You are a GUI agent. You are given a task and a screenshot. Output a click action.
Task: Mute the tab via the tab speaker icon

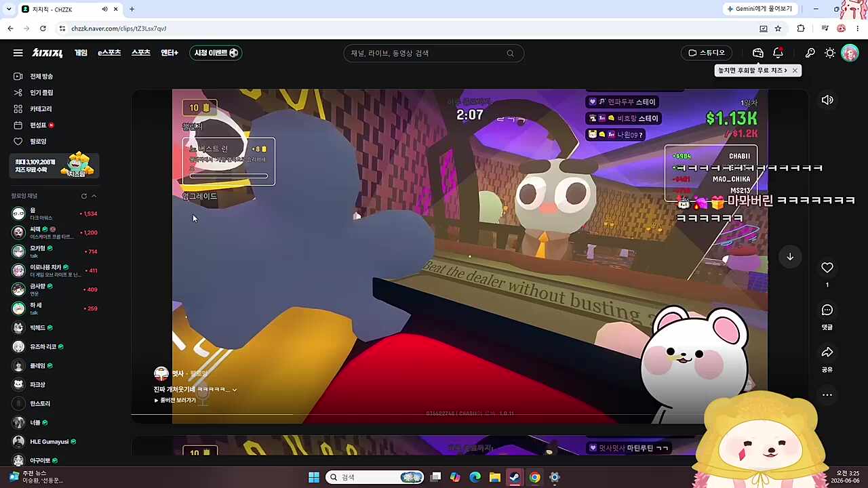104,9
